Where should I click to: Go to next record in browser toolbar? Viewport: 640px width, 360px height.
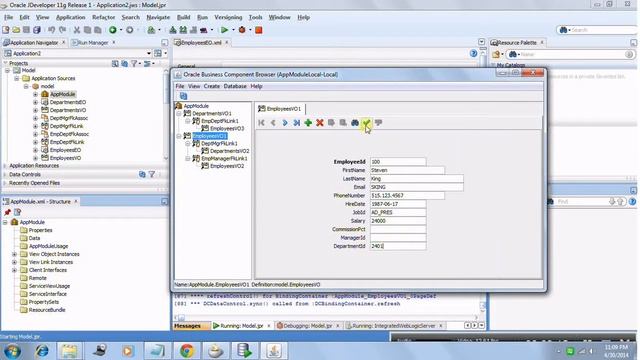[x=285, y=122]
